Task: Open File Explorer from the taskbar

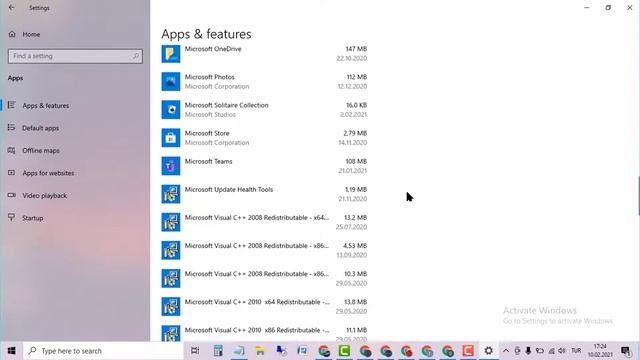Action: 260,351
